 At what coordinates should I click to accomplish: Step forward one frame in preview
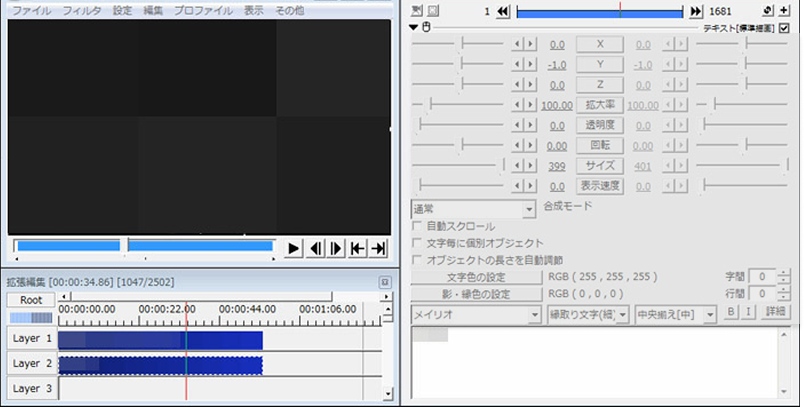click(x=336, y=248)
